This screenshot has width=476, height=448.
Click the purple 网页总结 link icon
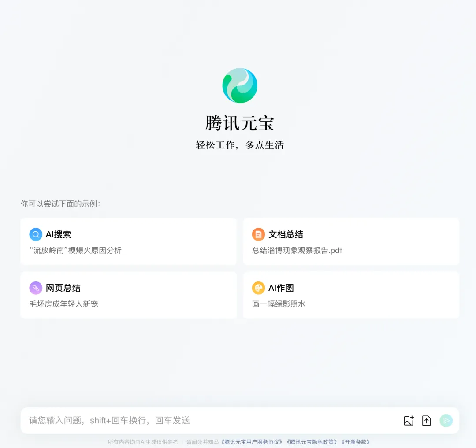[x=36, y=288]
